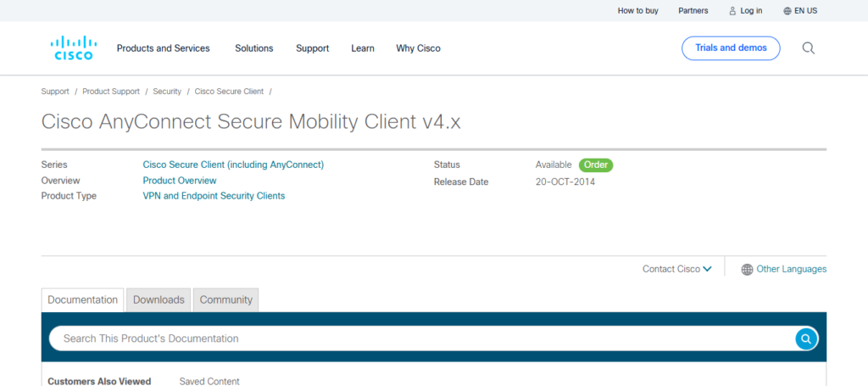Click the Other Languages link
868x386 pixels.
tap(792, 269)
